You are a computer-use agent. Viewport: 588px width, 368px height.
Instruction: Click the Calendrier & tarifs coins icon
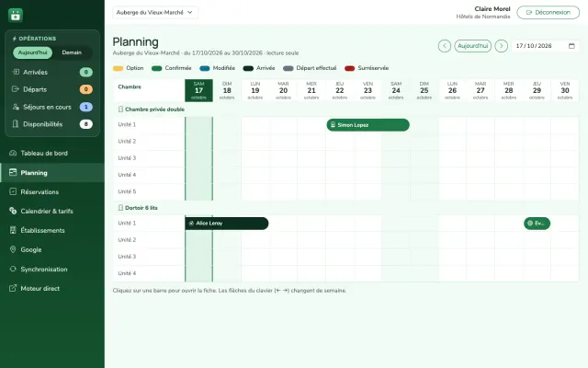(x=13, y=211)
